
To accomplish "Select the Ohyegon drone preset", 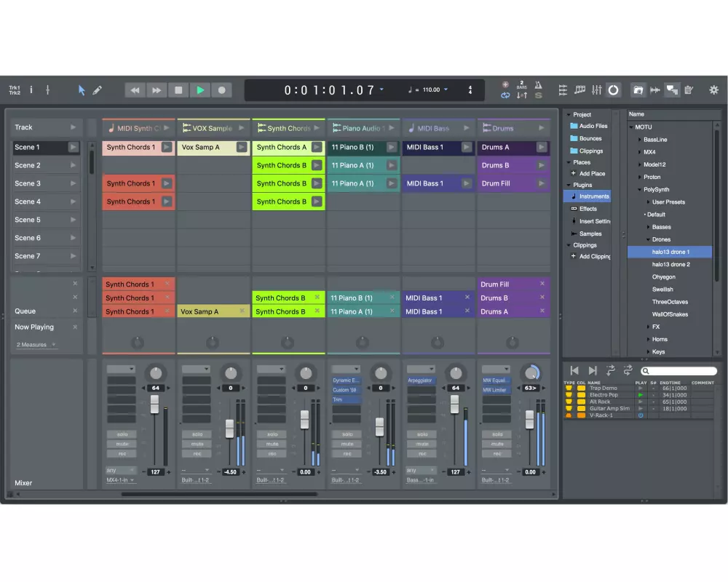I will [x=663, y=277].
